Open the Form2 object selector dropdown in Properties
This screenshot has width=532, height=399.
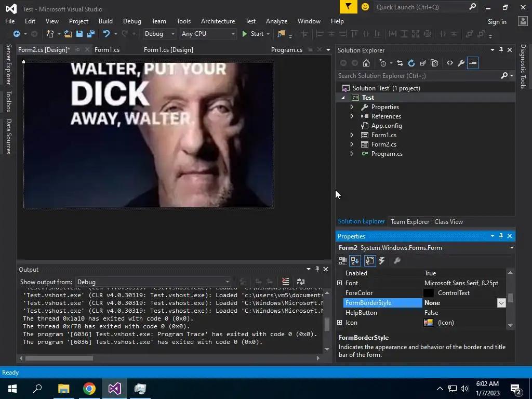click(x=512, y=248)
